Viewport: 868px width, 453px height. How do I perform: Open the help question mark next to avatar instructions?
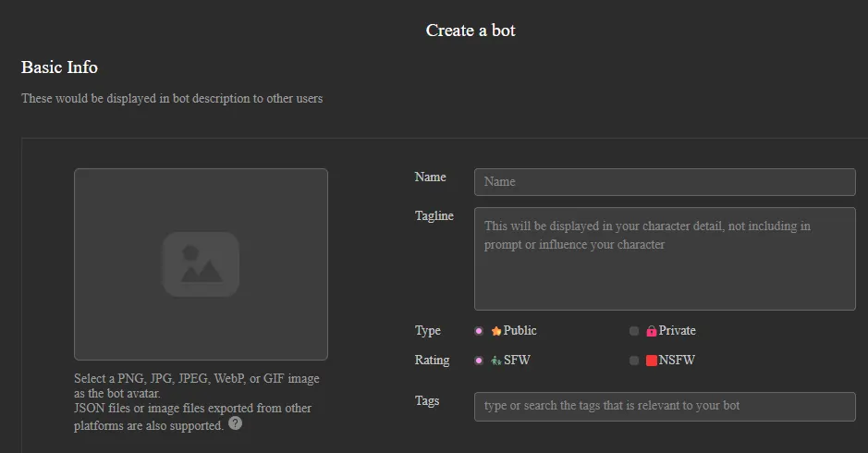[x=236, y=423]
